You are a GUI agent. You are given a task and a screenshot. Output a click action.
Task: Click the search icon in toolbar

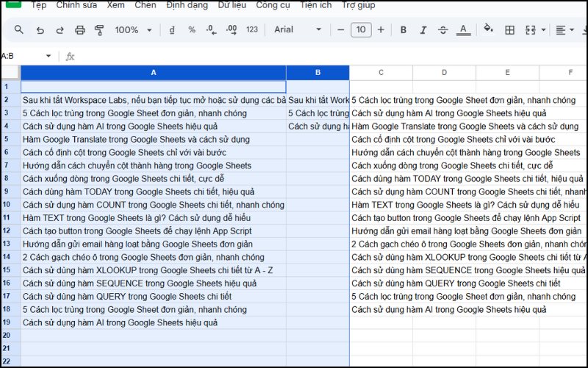coord(19,30)
